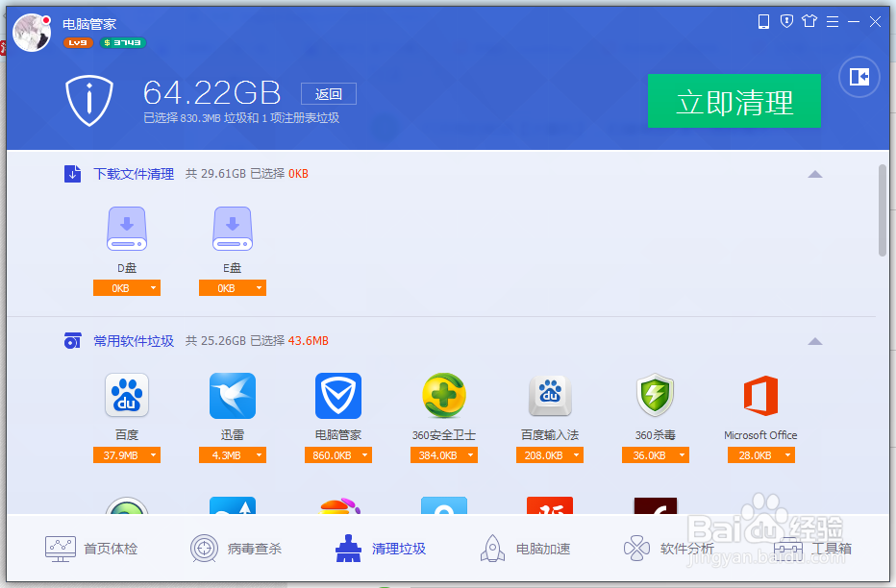Click the 360杀毒 antivirus icon
The image size is (896, 588).
[655, 395]
